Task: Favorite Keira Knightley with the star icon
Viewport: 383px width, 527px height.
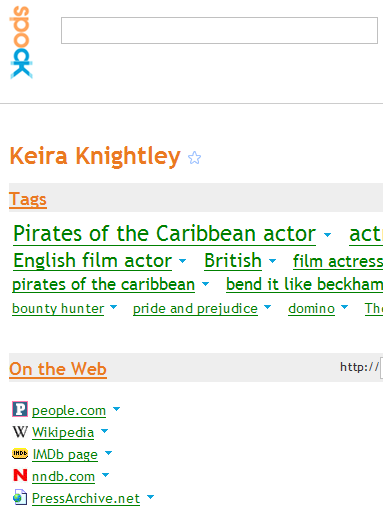Action: click(x=194, y=158)
